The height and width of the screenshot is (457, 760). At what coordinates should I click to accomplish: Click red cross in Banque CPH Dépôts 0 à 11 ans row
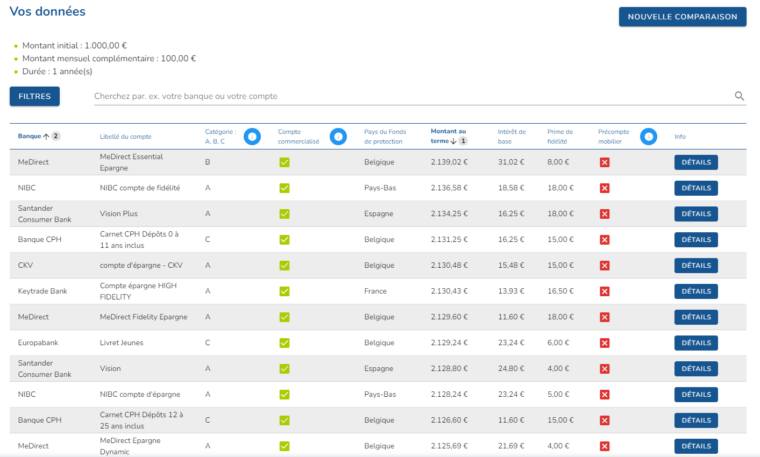click(x=604, y=240)
